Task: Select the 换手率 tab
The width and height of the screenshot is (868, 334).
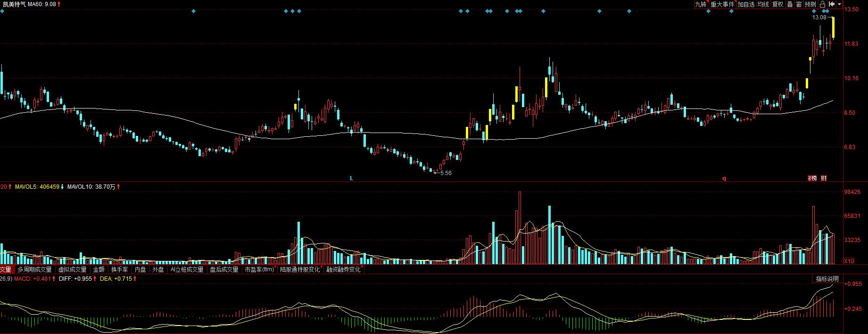Action: [119, 270]
